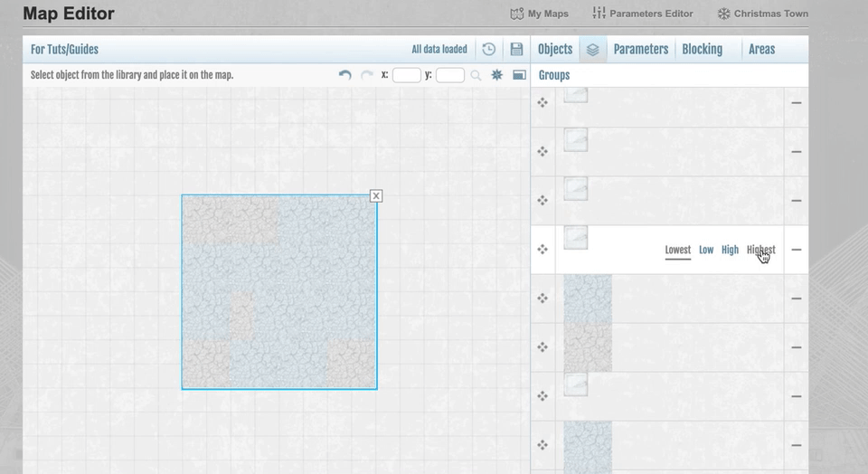The width and height of the screenshot is (868, 474).
Task: Click the magnifier search icon beside y field
Action: click(x=476, y=75)
